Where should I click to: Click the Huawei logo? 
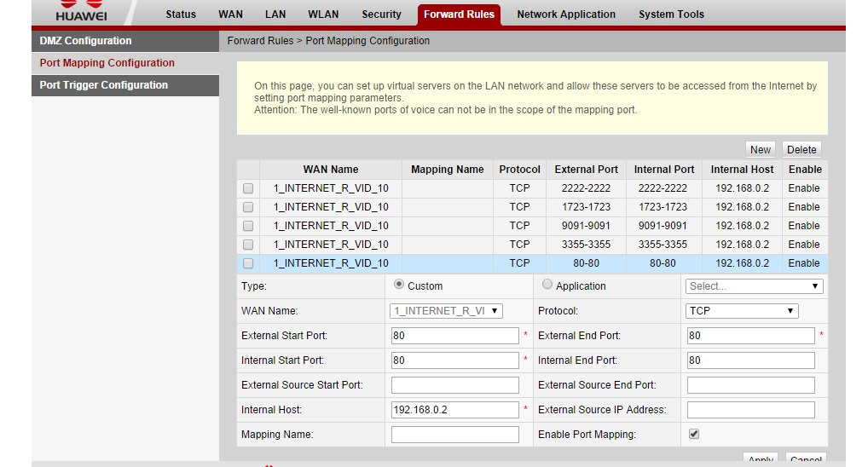(81, 11)
